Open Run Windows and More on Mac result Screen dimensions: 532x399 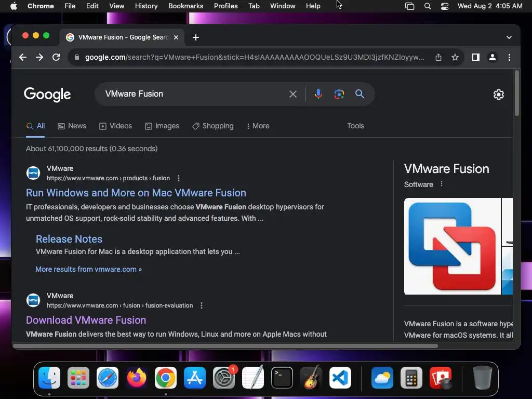coord(136,193)
